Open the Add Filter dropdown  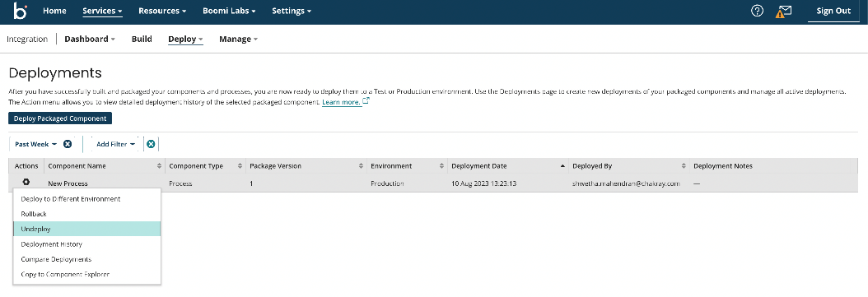115,144
